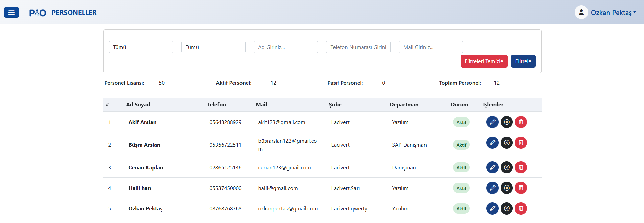644x223 pixels.
Task: Deactivate Cenan Kaplan using circled X
Action: pos(506,167)
